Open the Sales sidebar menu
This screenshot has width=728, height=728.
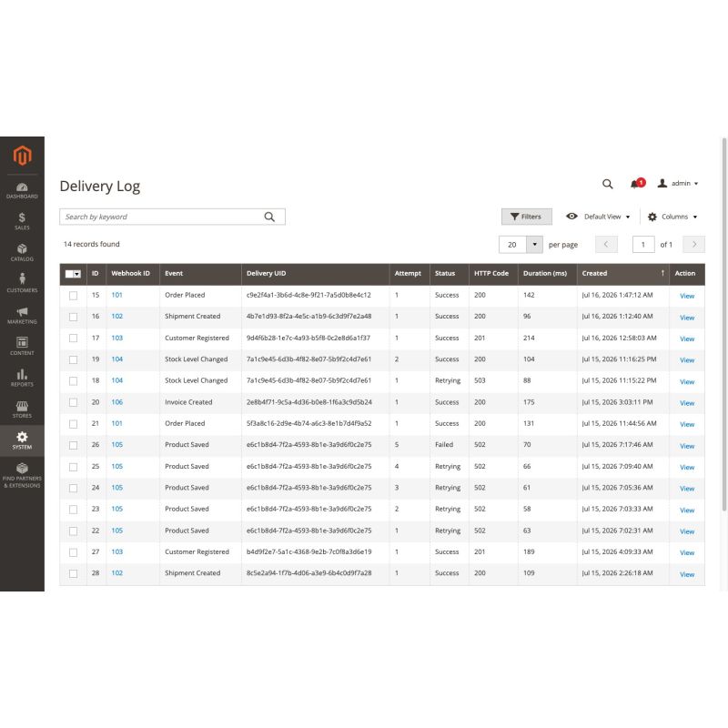[22, 221]
